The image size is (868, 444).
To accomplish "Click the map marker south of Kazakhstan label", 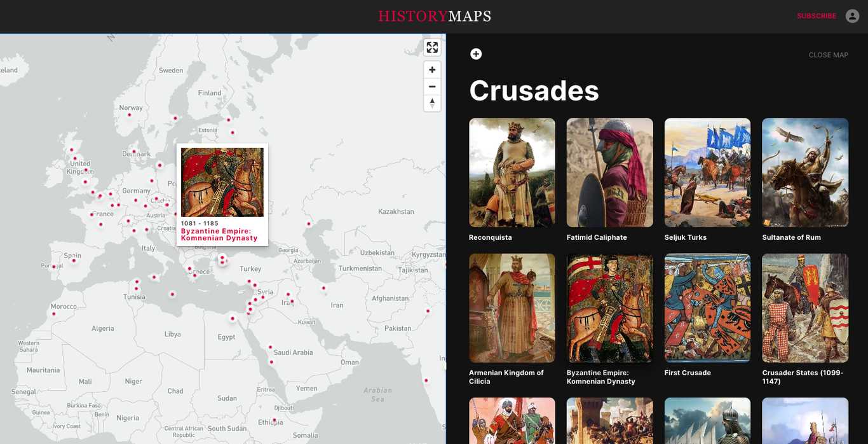I will point(309,223).
